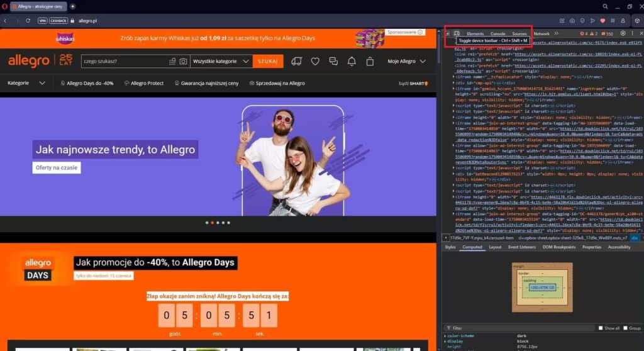Open the Wszystkie kategorie dropdown
The image size is (644, 351).
click(x=221, y=61)
